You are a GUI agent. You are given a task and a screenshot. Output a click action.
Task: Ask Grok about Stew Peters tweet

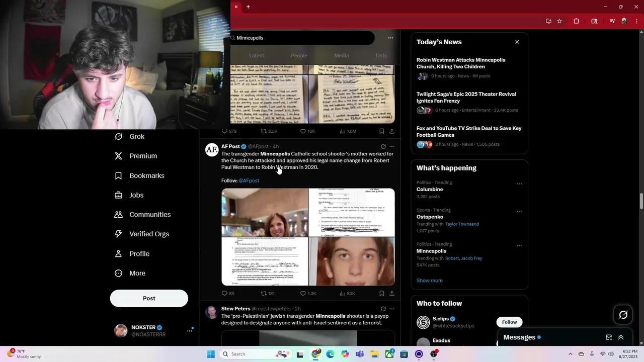[x=383, y=309]
